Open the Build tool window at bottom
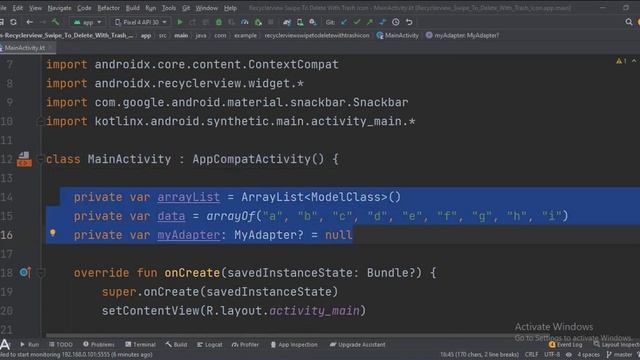 (176, 344)
